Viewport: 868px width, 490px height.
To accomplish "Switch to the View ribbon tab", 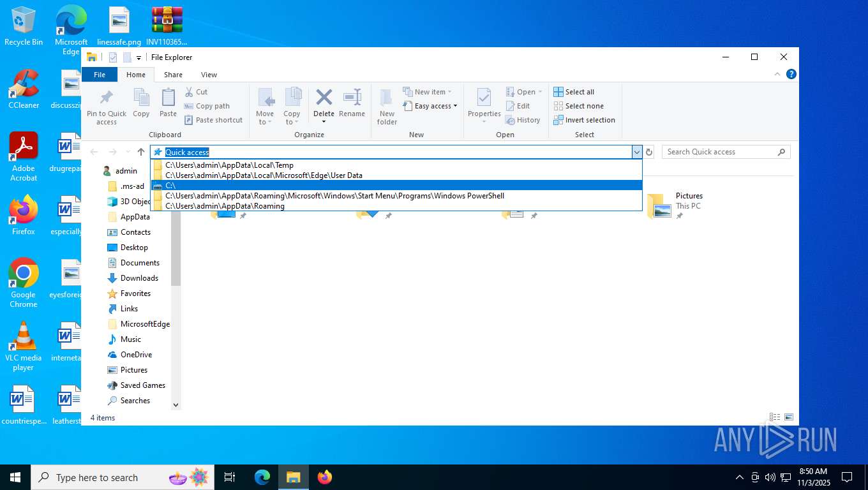I will pyautogui.click(x=209, y=75).
